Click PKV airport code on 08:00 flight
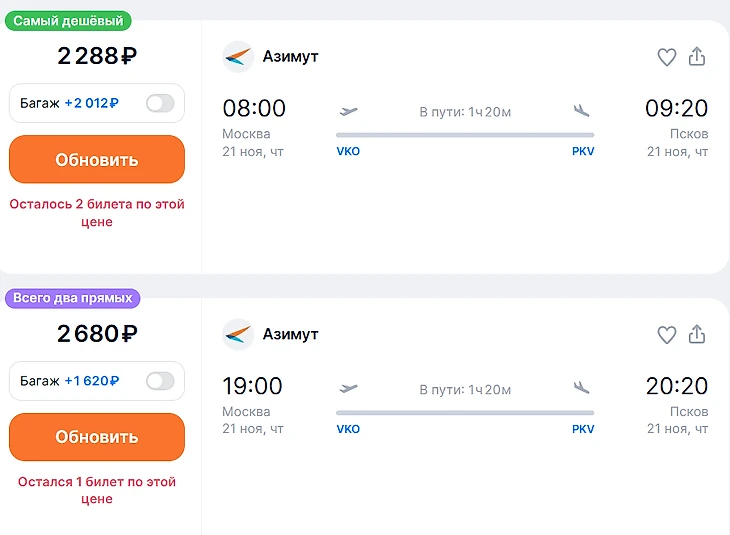Screen dimensions: 730x535 [583, 152]
